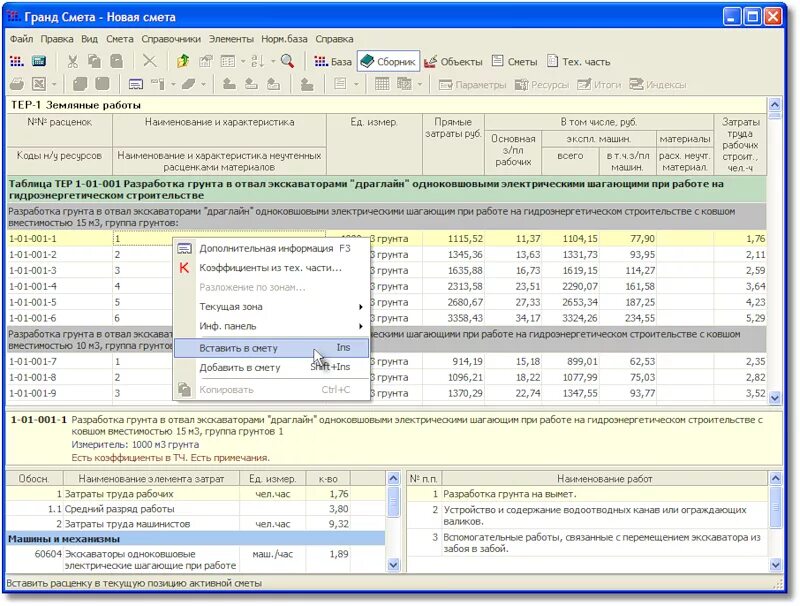The image size is (800, 606).
Task: Click works list scrollbar down arrow
Action: pyautogui.click(x=776, y=564)
